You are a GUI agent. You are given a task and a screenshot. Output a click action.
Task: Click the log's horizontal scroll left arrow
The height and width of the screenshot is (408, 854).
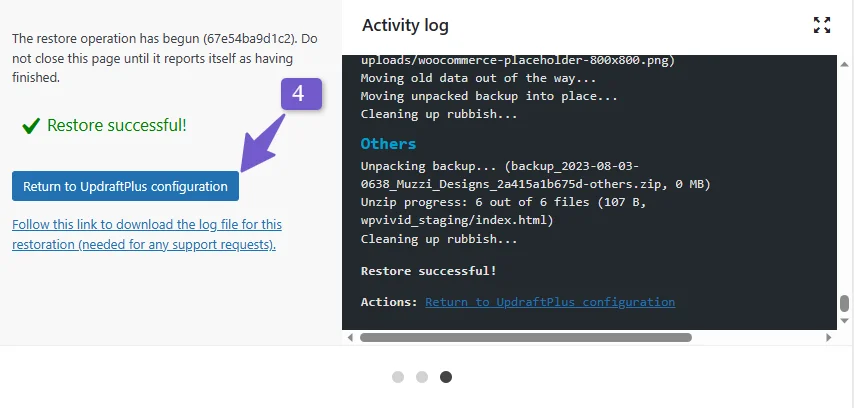(351, 337)
